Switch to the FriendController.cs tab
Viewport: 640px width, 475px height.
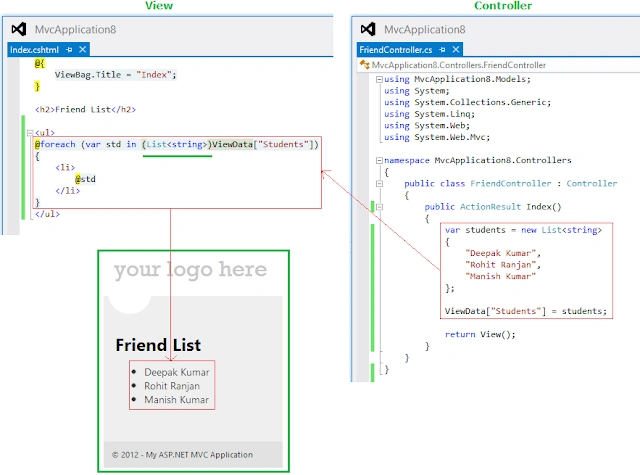pos(396,50)
